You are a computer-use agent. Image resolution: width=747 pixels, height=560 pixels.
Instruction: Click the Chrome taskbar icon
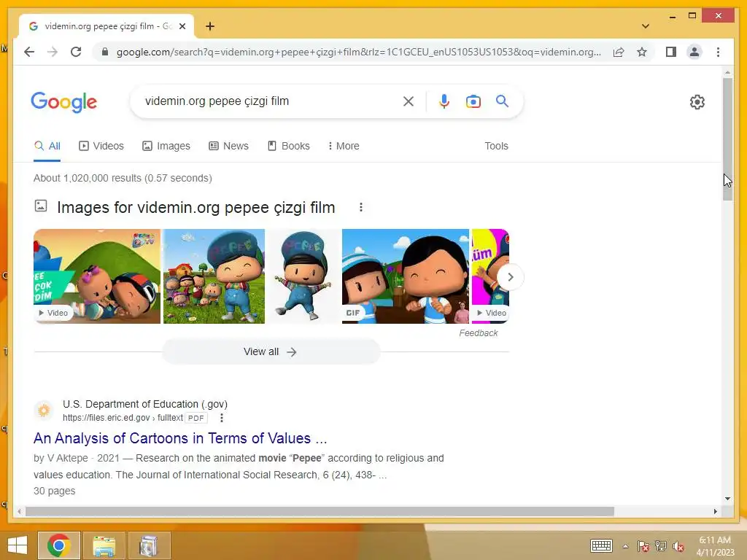point(59,545)
